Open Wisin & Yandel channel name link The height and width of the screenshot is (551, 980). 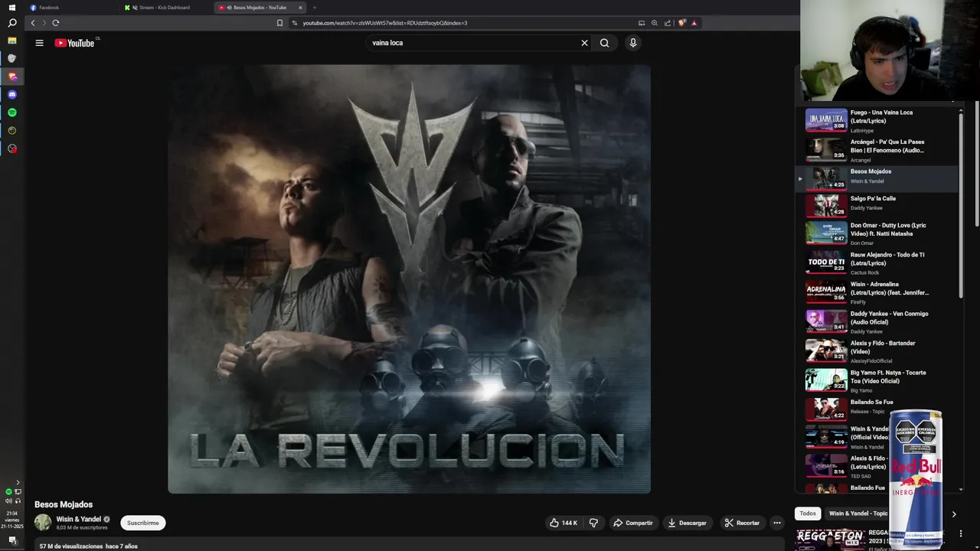(78, 519)
